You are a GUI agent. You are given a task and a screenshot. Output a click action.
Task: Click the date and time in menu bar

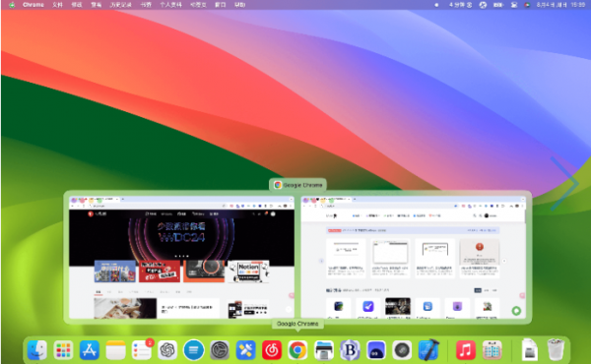[561, 5]
